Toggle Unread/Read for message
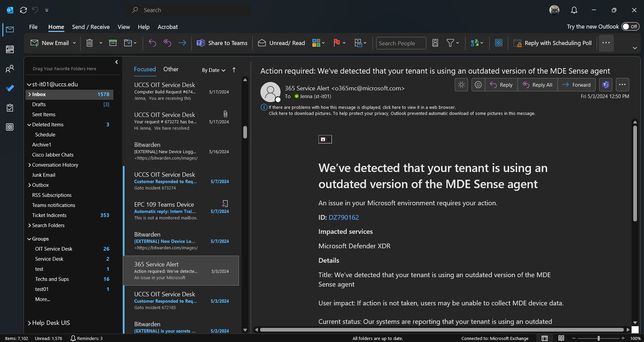The width and height of the screenshot is (644, 342). click(x=282, y=43)
